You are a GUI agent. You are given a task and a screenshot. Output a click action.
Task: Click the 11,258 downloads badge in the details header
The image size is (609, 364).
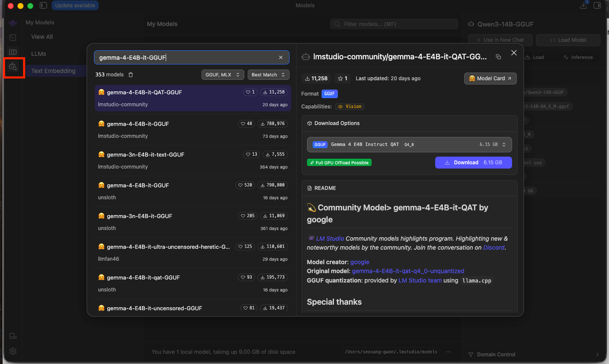point(316,79)
